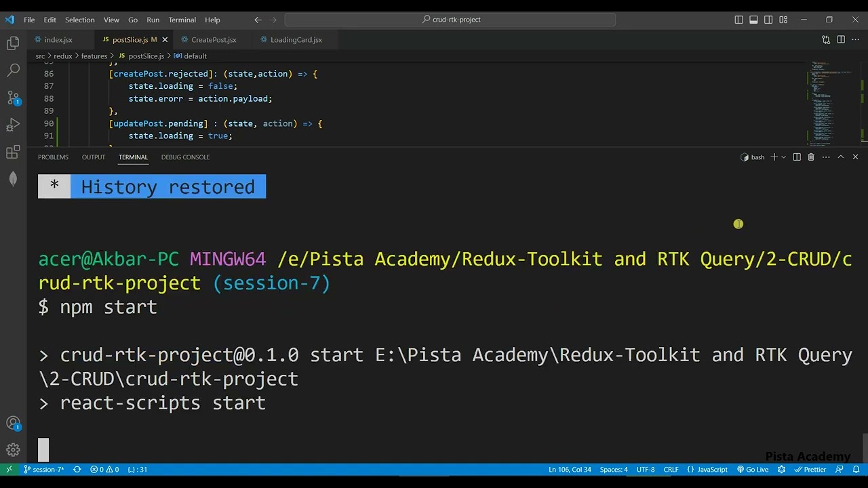Toggle the secondary side bar layout icon

point(768,20)
